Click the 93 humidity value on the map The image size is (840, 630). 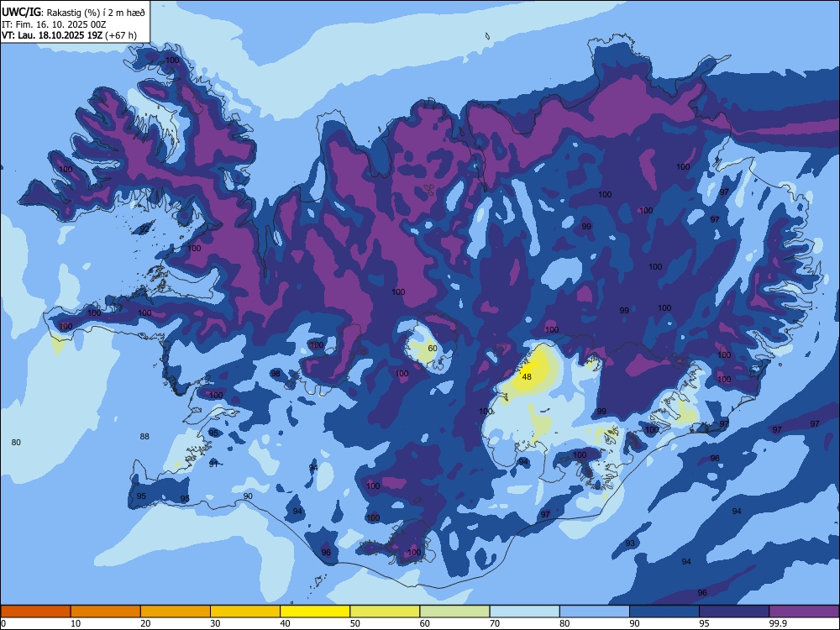[630, 543]
